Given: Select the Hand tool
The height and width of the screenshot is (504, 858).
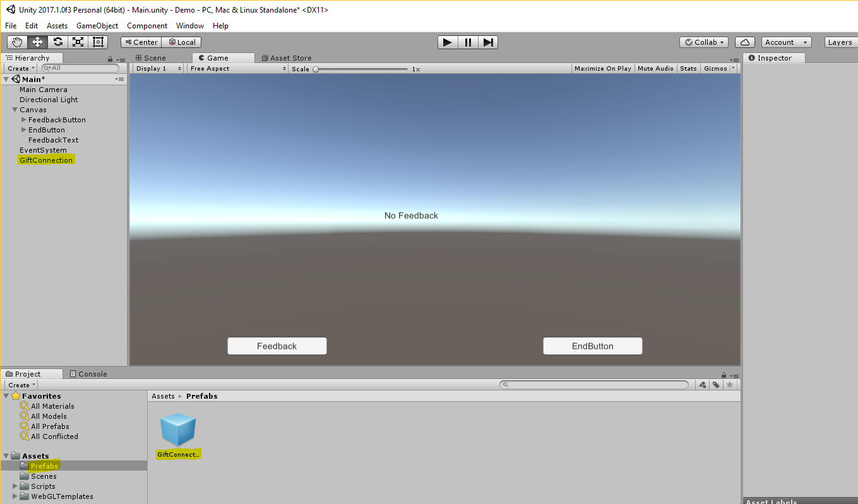Looking at the screenshot, I should (x=18, y=42).
